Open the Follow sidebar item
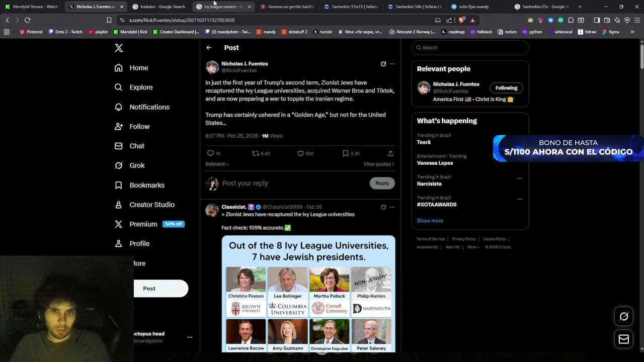This screenshot has height=362, width=644. [x=132, y=127]
